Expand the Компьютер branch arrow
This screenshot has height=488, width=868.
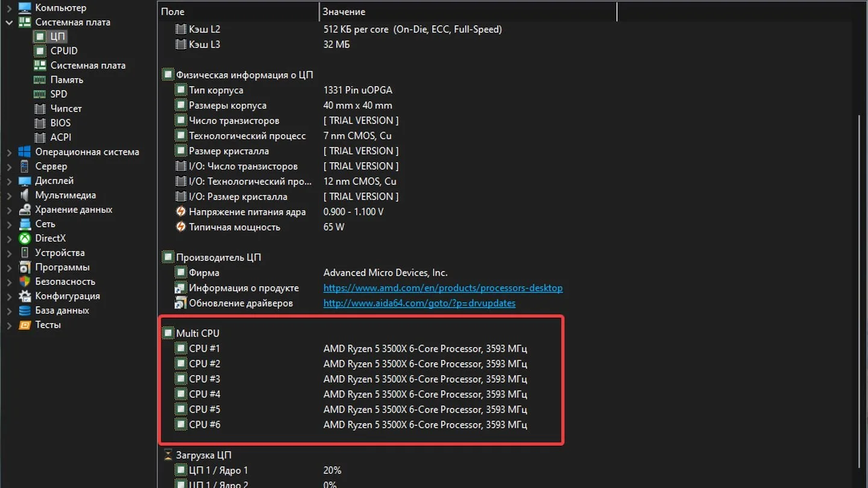pos(9,8)
